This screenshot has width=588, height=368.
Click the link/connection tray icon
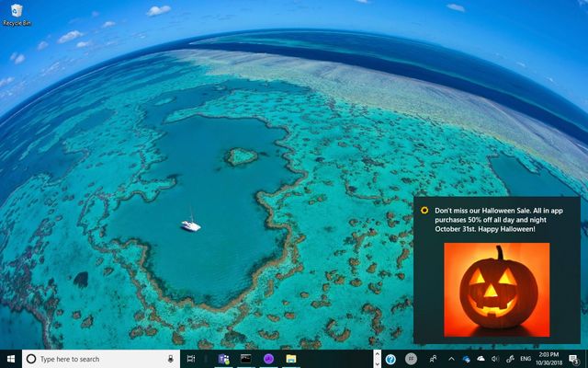510,359
